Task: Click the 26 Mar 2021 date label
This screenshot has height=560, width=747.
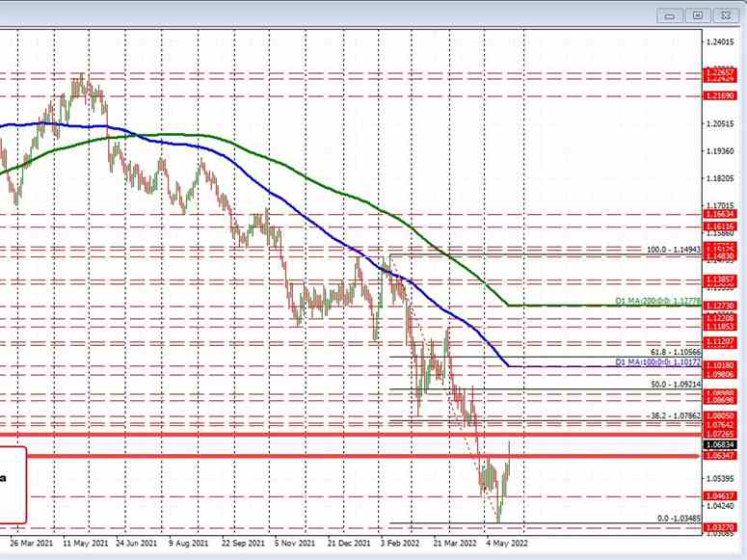Action: point(31,543)
